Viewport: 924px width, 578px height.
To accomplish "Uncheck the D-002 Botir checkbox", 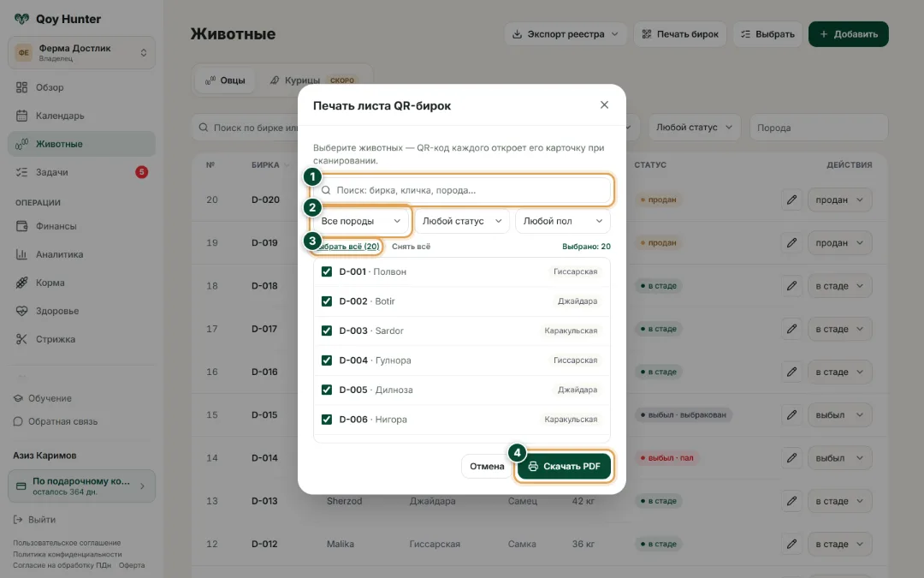I will tap(327, 301).
